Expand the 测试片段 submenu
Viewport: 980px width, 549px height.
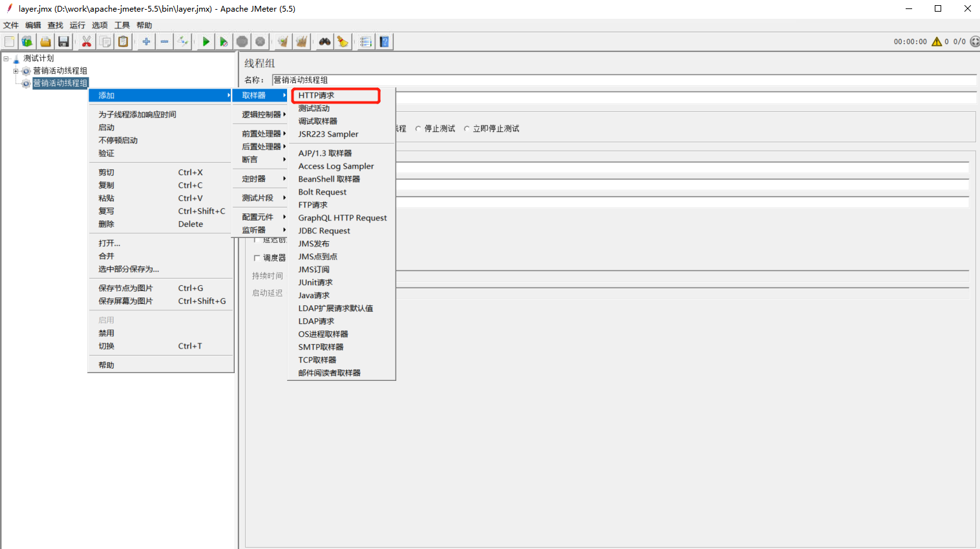coord(261,198)
